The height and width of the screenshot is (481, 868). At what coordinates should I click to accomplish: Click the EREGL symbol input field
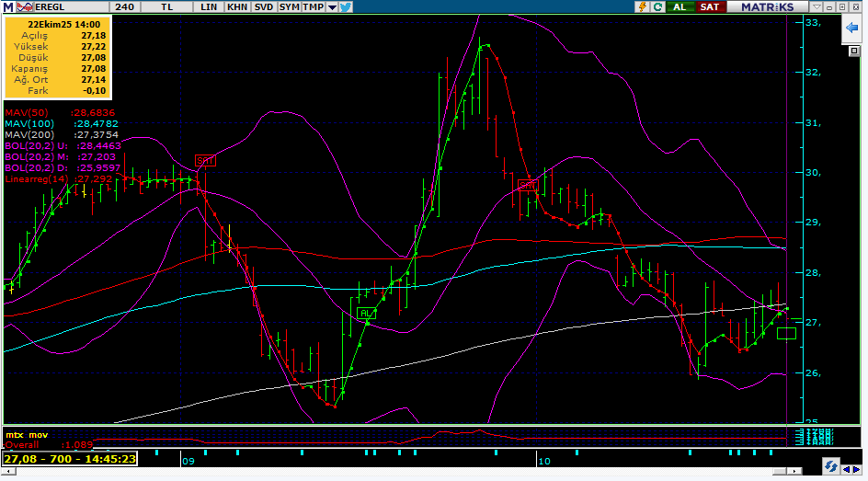tap(69, 6)
